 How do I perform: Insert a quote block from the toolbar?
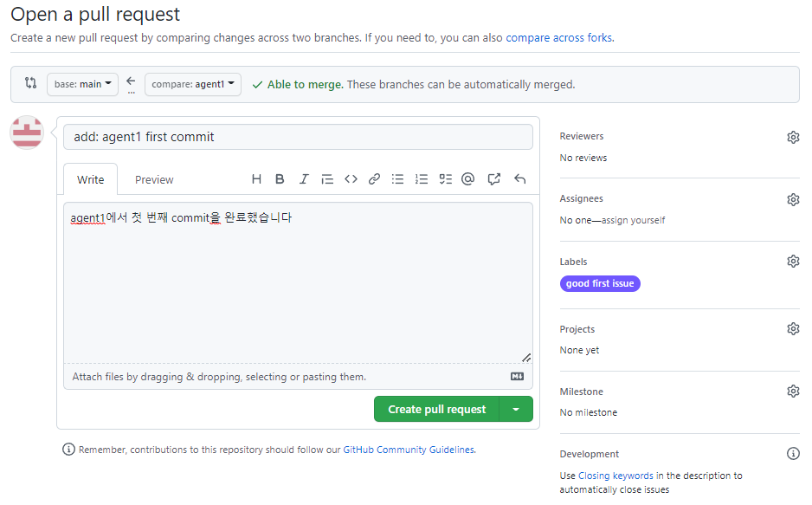click(x=327, y=179)
